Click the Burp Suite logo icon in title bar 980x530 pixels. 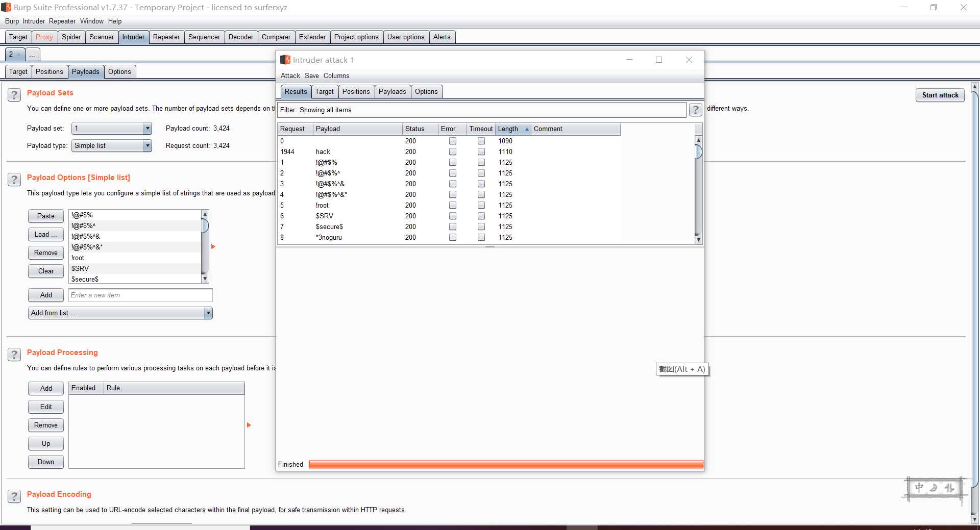[6, 7]
